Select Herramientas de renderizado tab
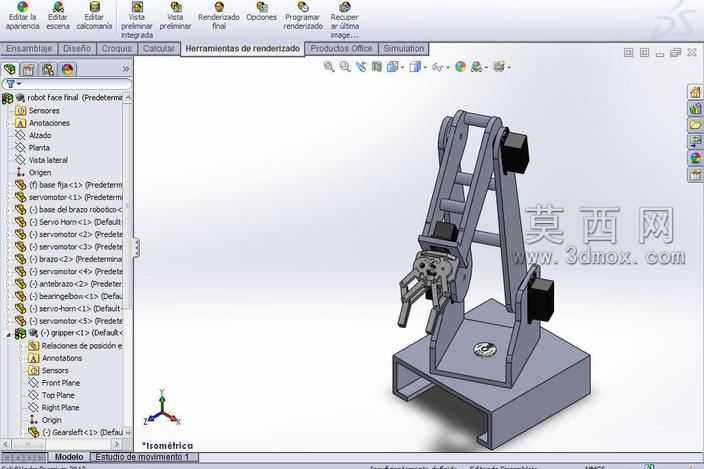The image size is (704, 469). (242, 48)
